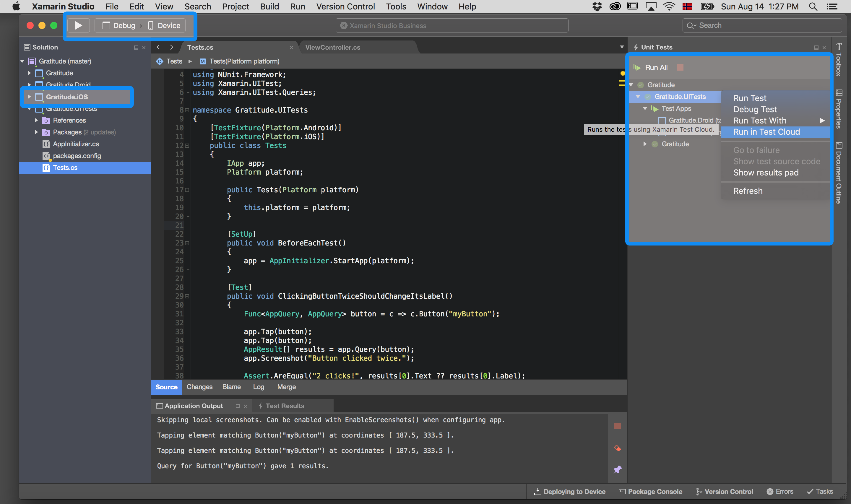Image resolution: width=851 pixels, height=504 pixels.
Task: Collapse Gratitude root in Unit Tests
Action: pyautogui.click(x=631, y=85)
